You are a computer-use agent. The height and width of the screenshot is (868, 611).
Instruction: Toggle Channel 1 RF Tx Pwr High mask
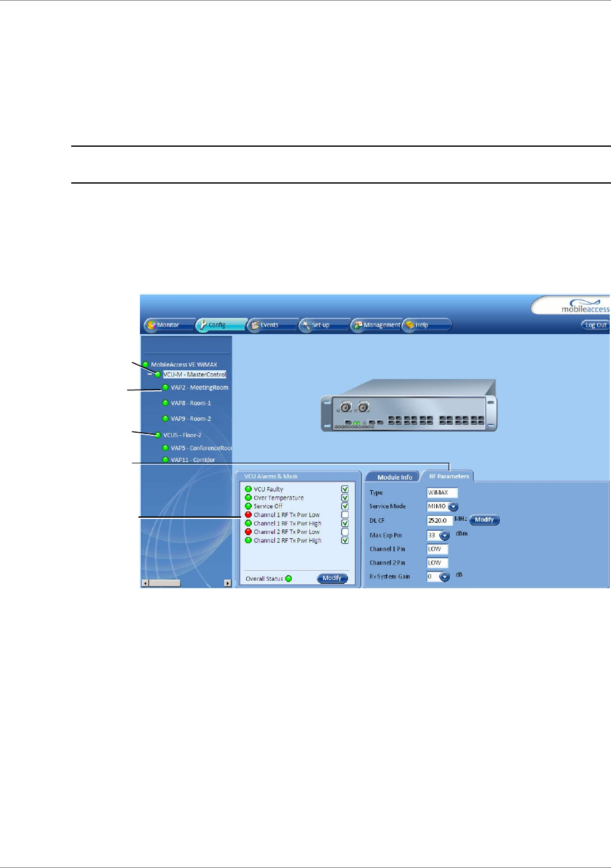[x=345, y=523]
